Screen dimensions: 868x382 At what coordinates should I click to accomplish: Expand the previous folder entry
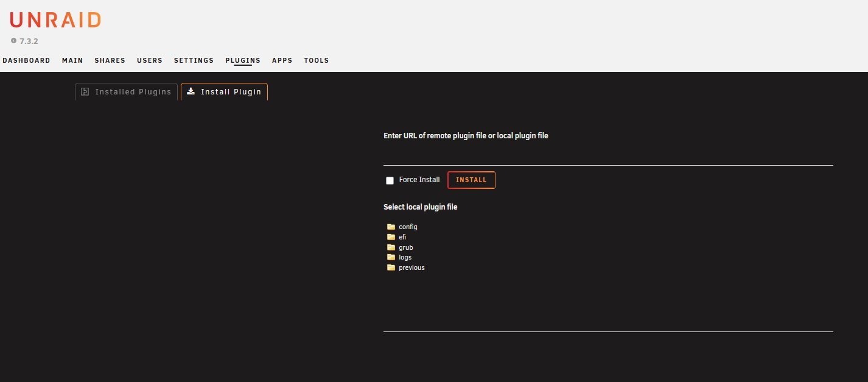click(x=411, y=267)
